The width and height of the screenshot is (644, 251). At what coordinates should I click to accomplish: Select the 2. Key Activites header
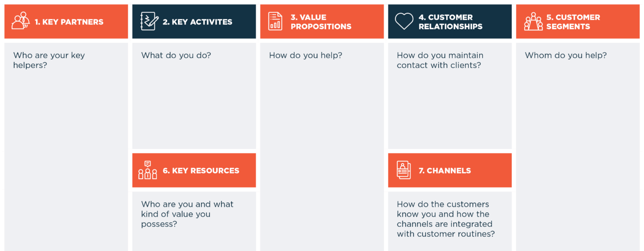(194, 21)
